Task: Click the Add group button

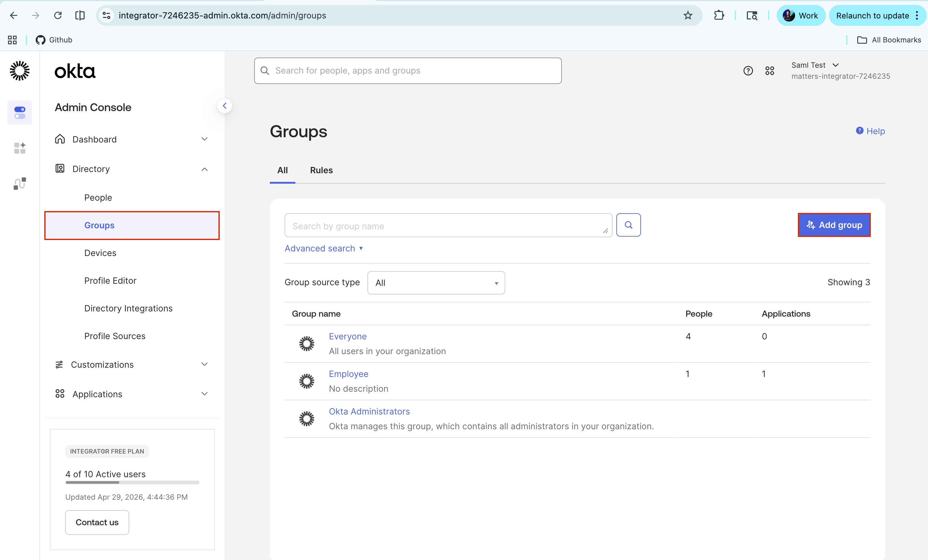Action: [834, 225]
